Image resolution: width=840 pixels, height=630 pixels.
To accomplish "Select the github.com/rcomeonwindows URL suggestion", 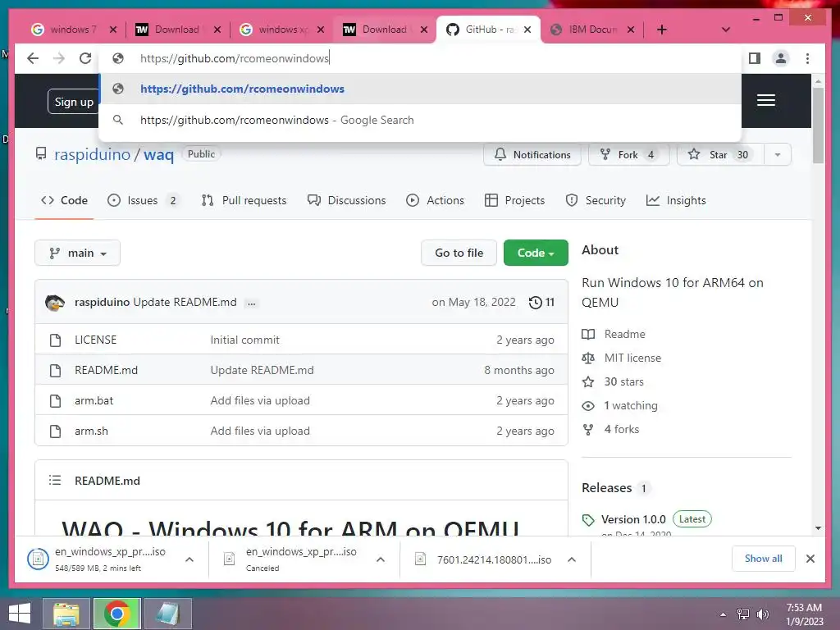I will [x=421, y=89].
